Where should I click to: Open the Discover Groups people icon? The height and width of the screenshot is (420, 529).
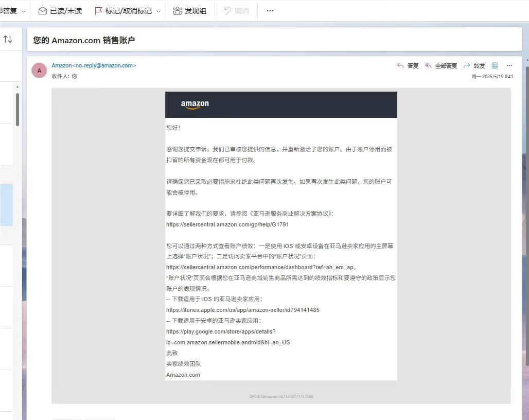(x=178, y=11)
